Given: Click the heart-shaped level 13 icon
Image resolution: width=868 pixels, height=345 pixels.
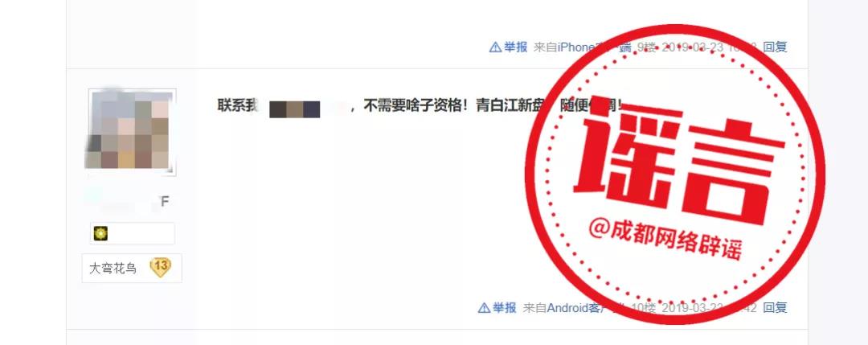Looking at the screenshot, I should (x=161, y=268).
